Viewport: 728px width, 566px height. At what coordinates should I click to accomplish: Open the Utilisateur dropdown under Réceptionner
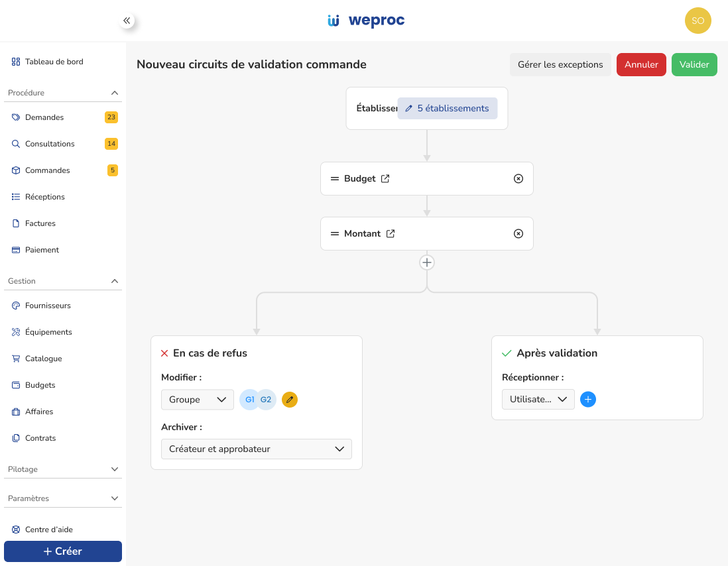coord(538,399)
